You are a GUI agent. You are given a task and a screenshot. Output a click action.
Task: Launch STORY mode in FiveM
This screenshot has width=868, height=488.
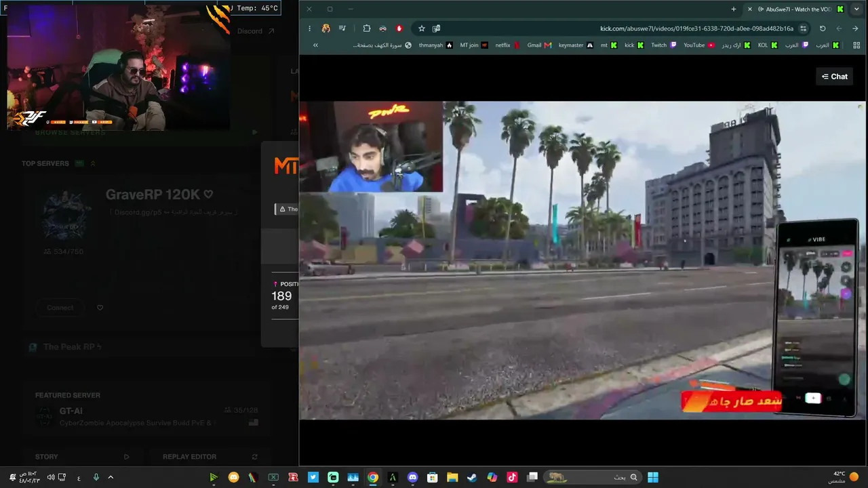click(81, 457)
